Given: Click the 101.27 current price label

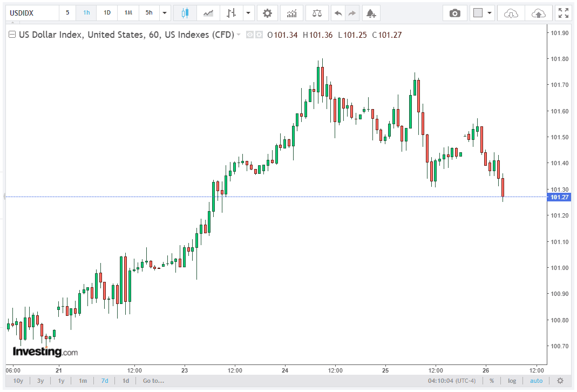Looking at the screenshot, I should (x=560, y=197).
